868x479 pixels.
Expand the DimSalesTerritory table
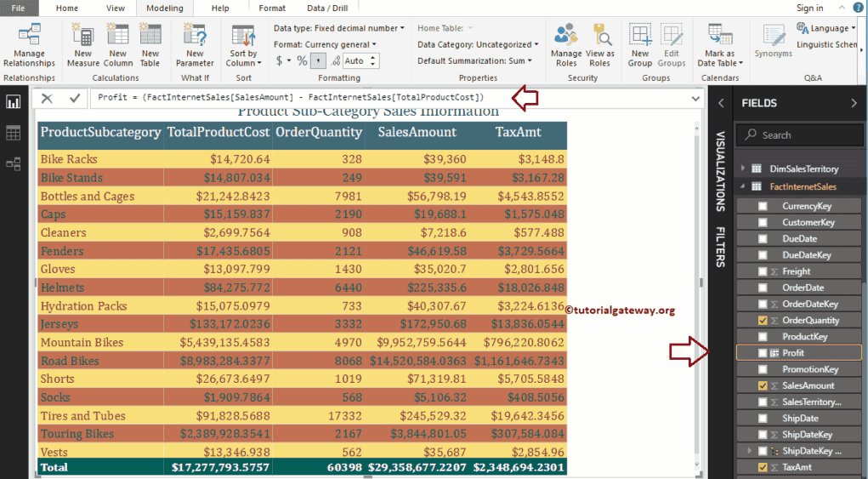(743, 169)
